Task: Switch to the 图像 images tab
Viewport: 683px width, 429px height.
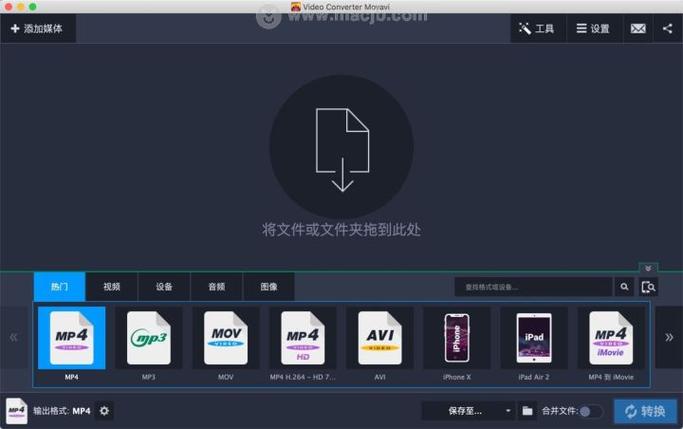Action: [x=269, y=287]
